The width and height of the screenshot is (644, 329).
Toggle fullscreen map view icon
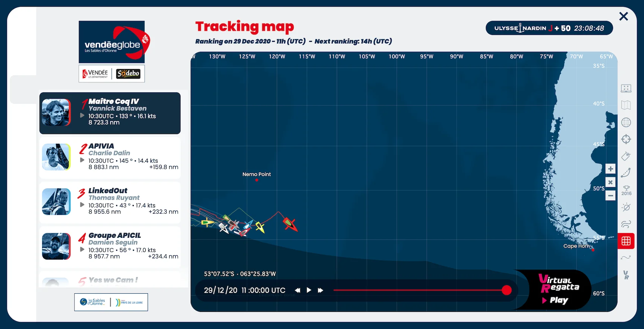[x=626, y=88]
